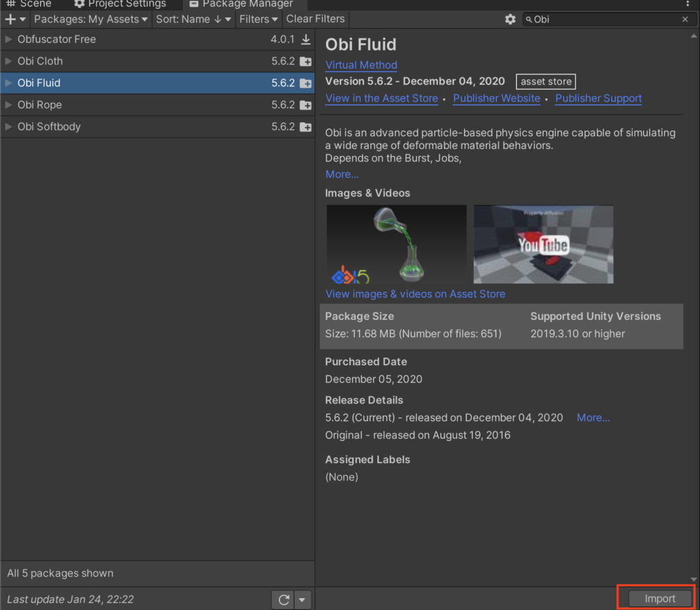Open the Publisher Website link
The width and height of the screenshot is (700, 610).
496,98
